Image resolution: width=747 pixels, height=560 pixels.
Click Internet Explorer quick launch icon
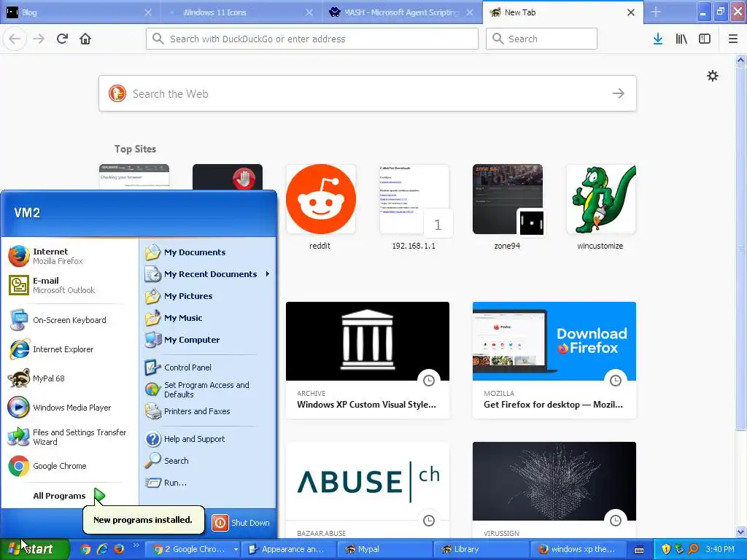tap(102, 549)
